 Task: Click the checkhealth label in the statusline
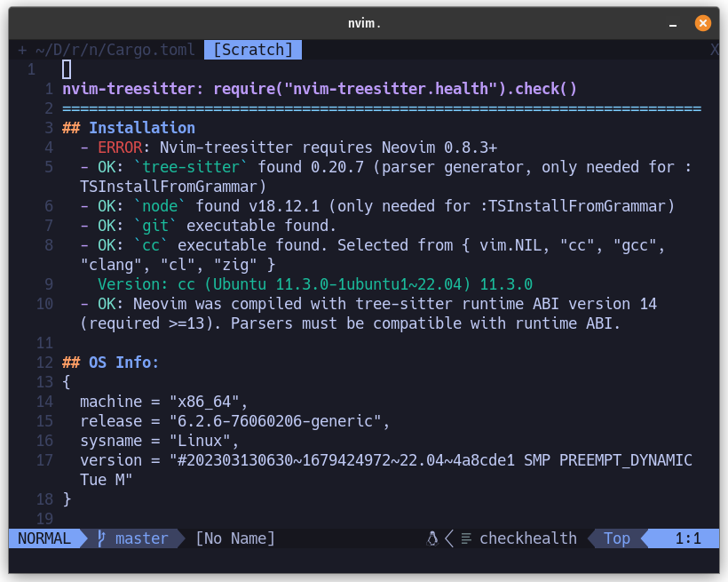pos(528,538)
